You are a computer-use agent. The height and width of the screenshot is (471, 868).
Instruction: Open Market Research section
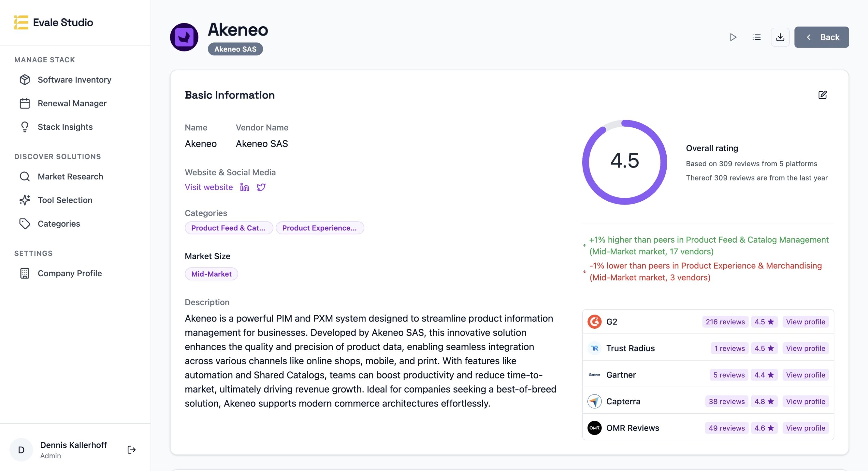coord(70,177)
